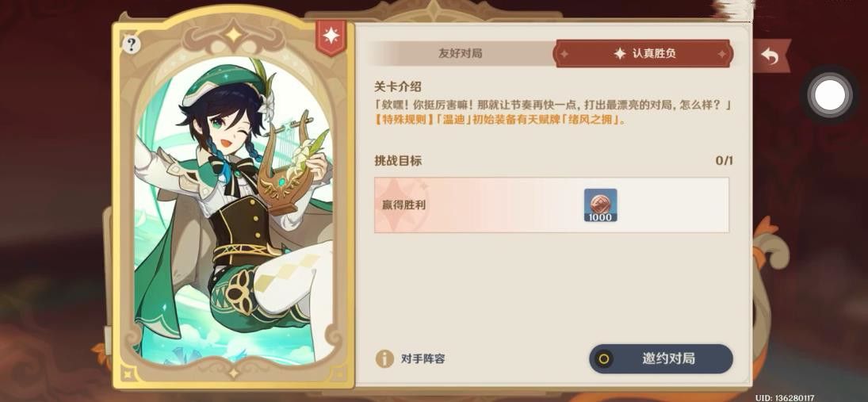Click the yellow ring icon on 邀约对局
Viewport: 868px width, 402px height.
tap(603, 359)
